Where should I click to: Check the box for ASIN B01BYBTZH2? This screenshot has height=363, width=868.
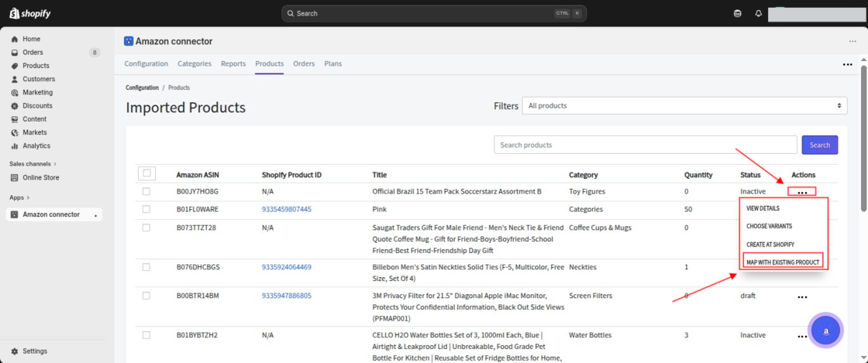point(146,335)
